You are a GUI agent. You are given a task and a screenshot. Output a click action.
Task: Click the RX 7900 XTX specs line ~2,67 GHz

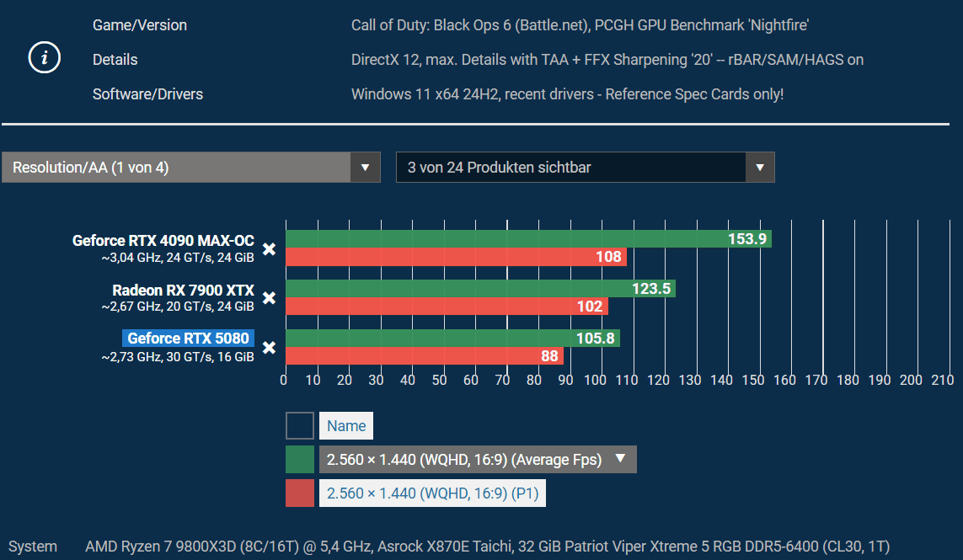click(178, 307)
